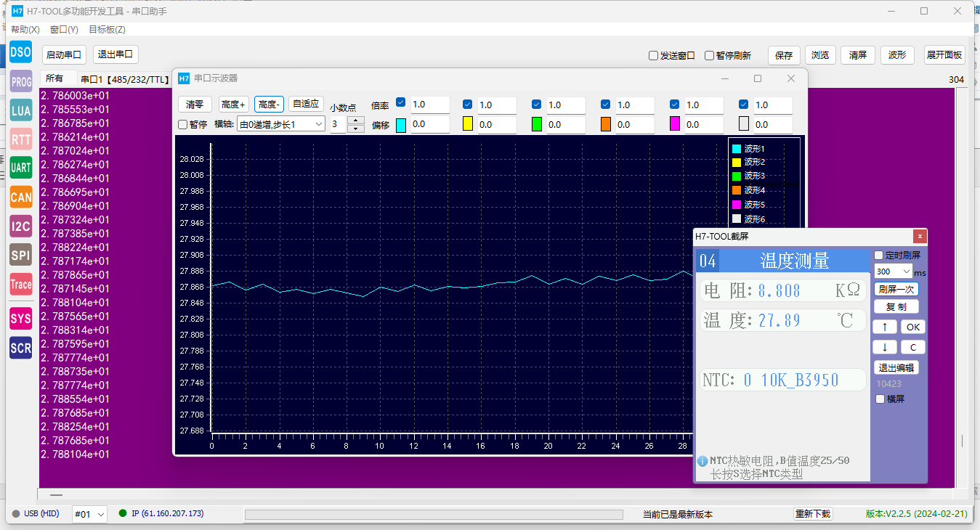980x530 pixels.
Task: Click the 清屏 button
Action: 858,55
